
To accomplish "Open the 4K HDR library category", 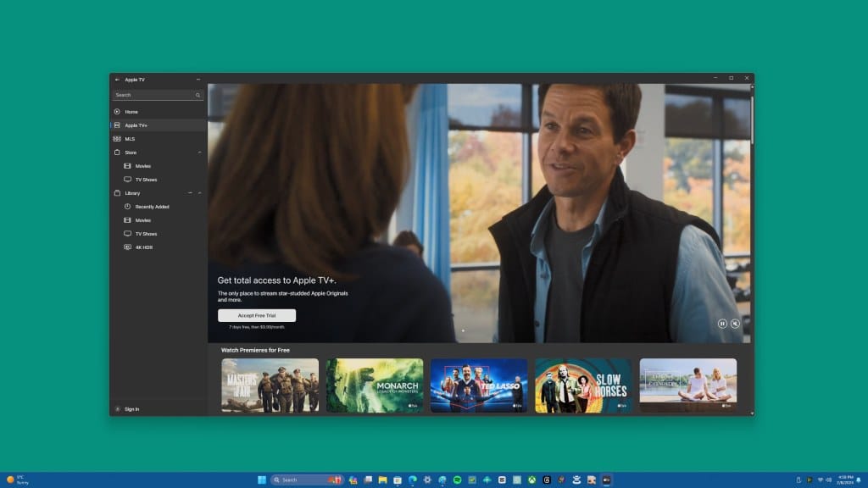I will click(x=143, y=247).
